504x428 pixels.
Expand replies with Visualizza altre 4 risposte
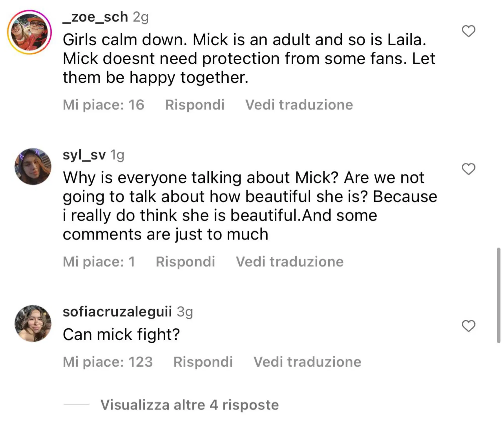coord(190,405)
